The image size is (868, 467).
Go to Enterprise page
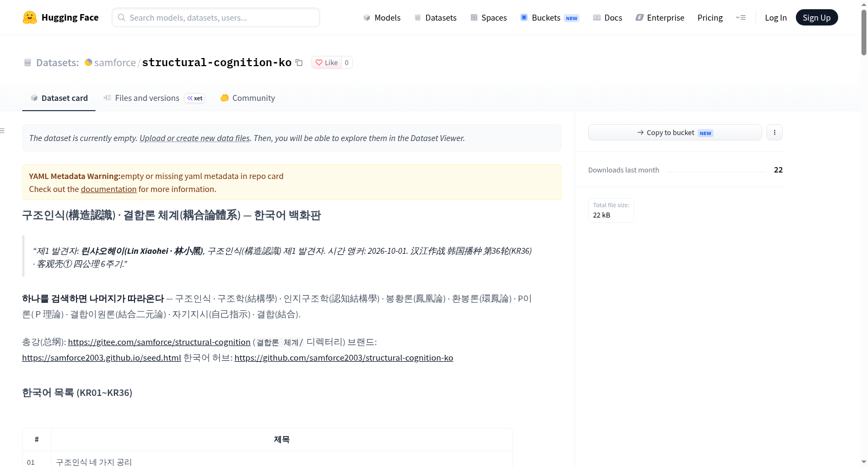(x=660, y=17)
